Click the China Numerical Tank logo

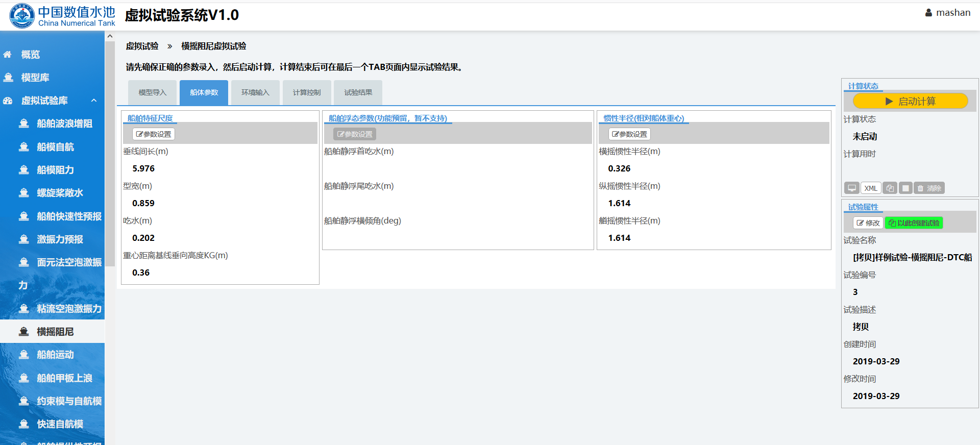point(62,16)
